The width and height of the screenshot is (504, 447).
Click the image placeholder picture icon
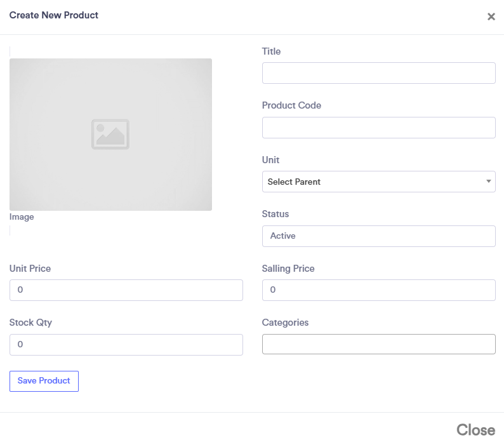coord(110,135)
